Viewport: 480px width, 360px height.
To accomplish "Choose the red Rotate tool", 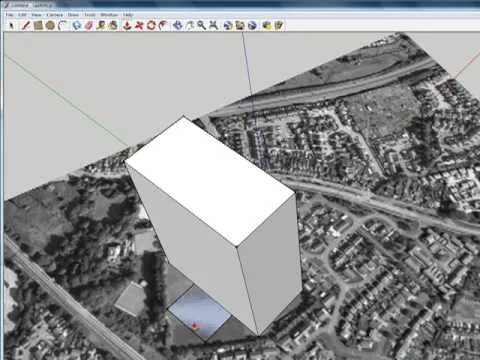I will [151, 25].
